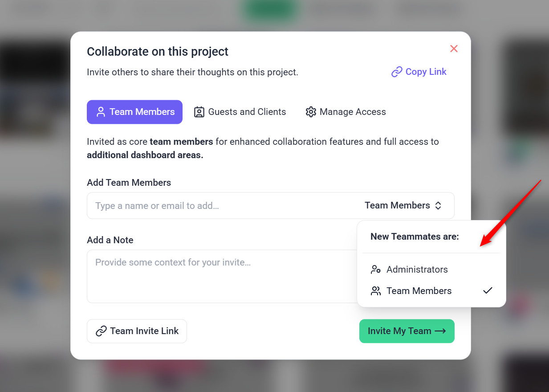The image size is (549, 392).
Task: Click the chain icon beside Copy Link
Action: (397, 72)
